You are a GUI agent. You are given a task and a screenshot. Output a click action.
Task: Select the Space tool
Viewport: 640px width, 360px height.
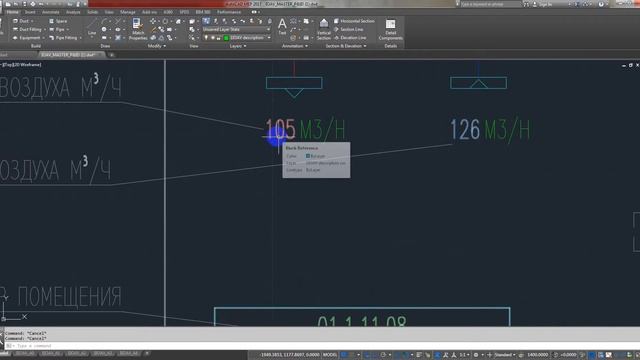58,21
